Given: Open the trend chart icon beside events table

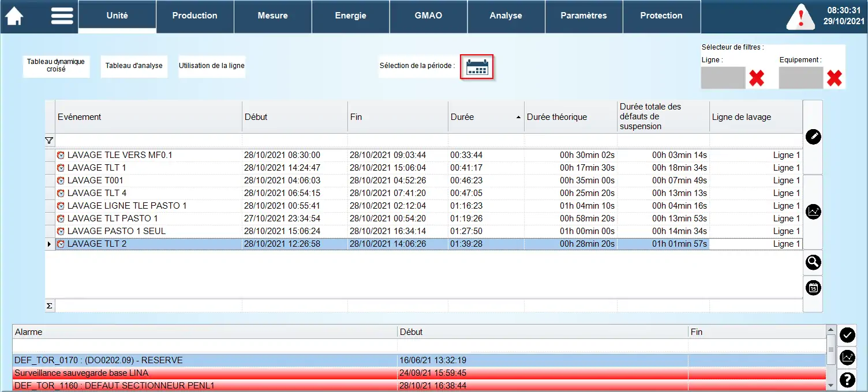Looking at the screenshot, I should 813,212.
